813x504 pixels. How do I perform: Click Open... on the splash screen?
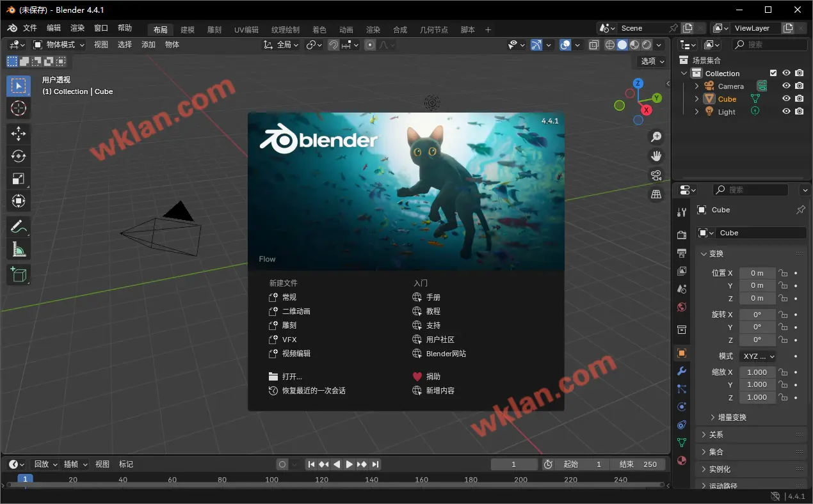(286, 377)
